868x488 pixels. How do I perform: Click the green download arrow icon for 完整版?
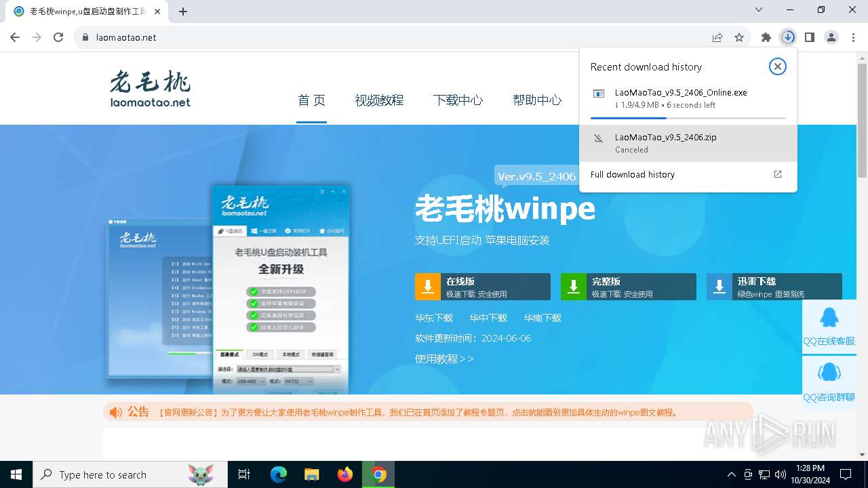(x=574, y=287)
